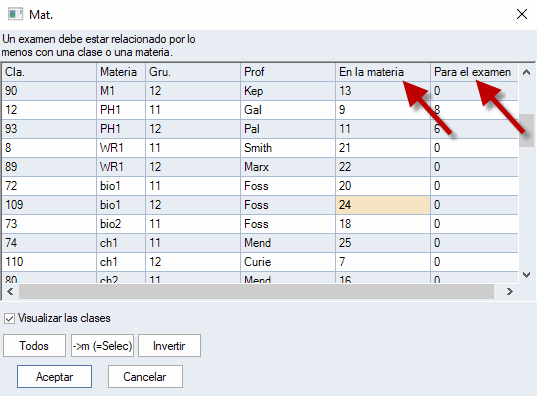Select teacher cell Kep

(x=288, y=91)
